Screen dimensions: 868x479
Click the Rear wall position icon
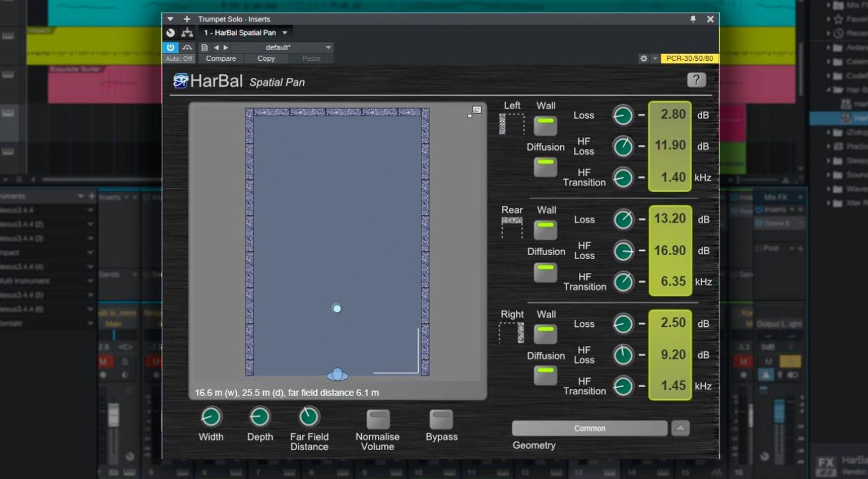coord(512,227)
